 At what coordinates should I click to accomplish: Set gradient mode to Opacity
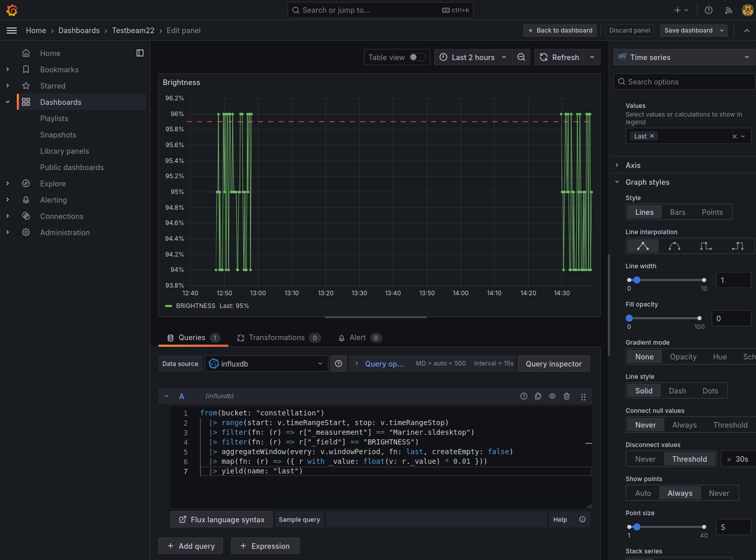(x=683, y=357)
